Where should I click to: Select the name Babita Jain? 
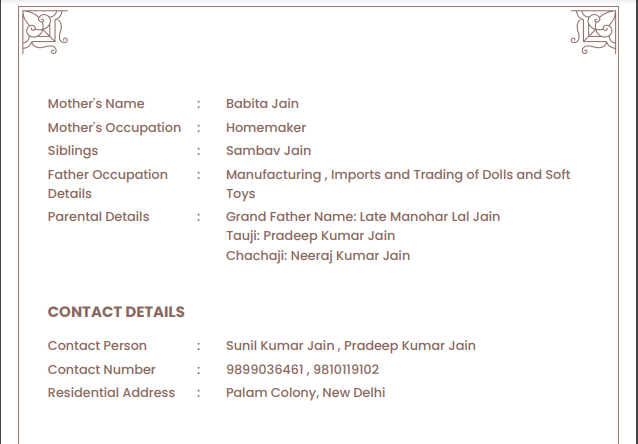(262, 104)
